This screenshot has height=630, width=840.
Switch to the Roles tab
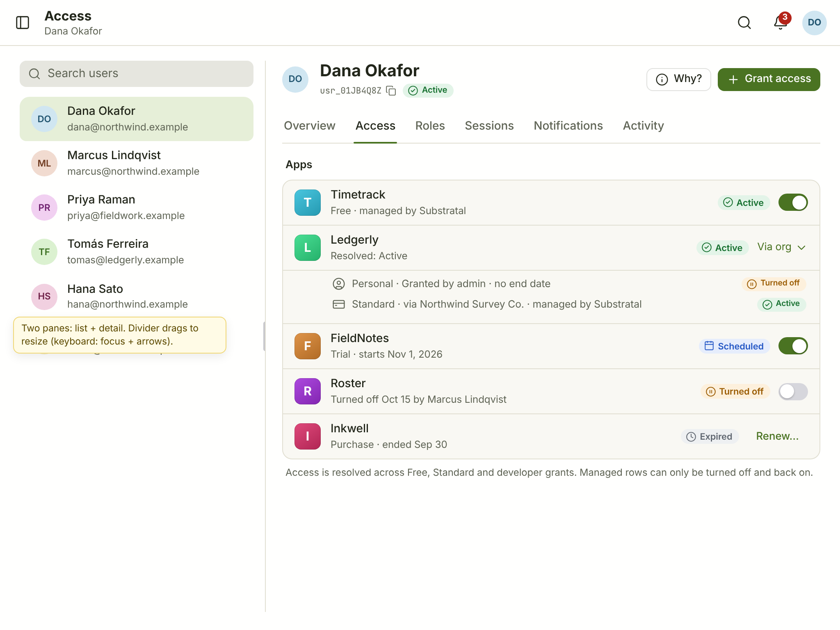[x=430, y=126]
